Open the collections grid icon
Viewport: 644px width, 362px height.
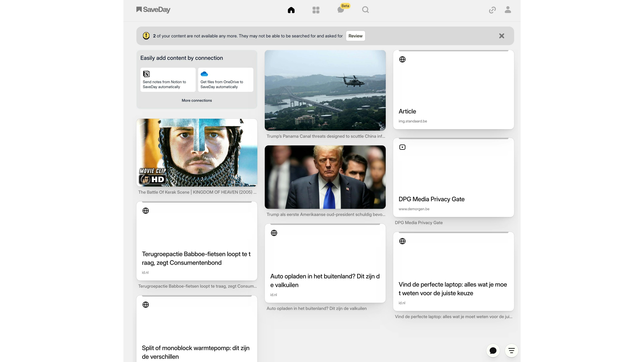point(316,10)
